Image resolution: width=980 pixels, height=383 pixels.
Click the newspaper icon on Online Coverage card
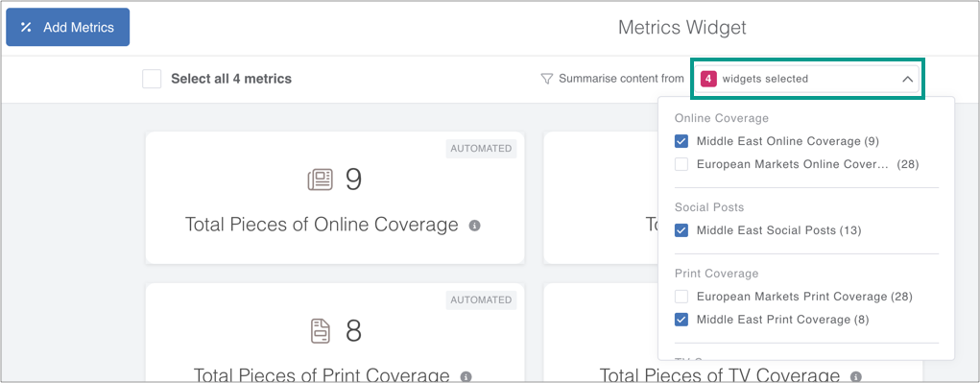coord(320,180)
